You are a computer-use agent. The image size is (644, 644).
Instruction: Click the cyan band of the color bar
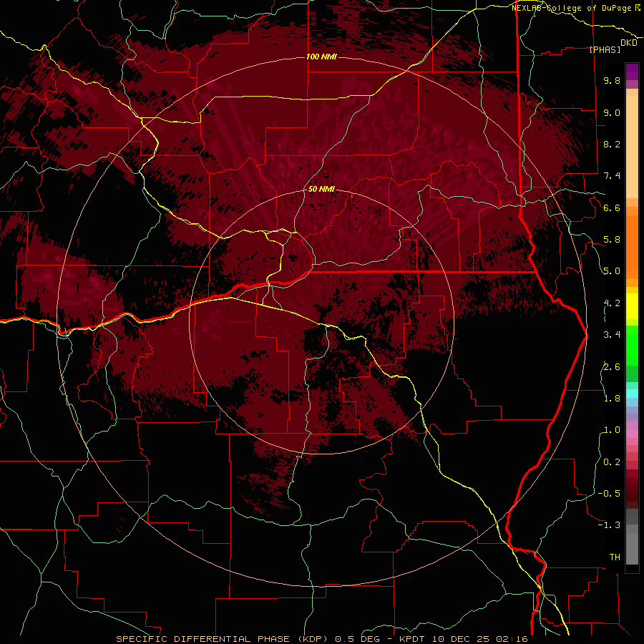[632, 394]
